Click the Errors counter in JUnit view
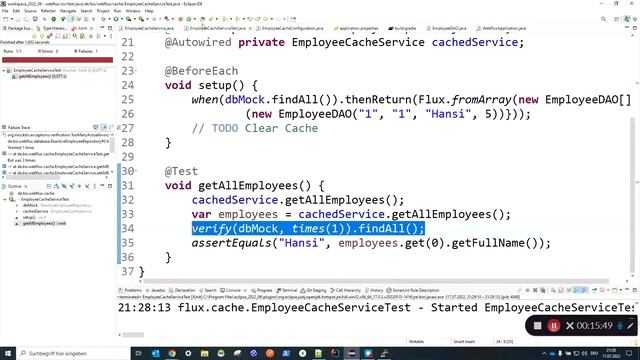The width and height of the screenshot is (640, 360). point(48,51)
